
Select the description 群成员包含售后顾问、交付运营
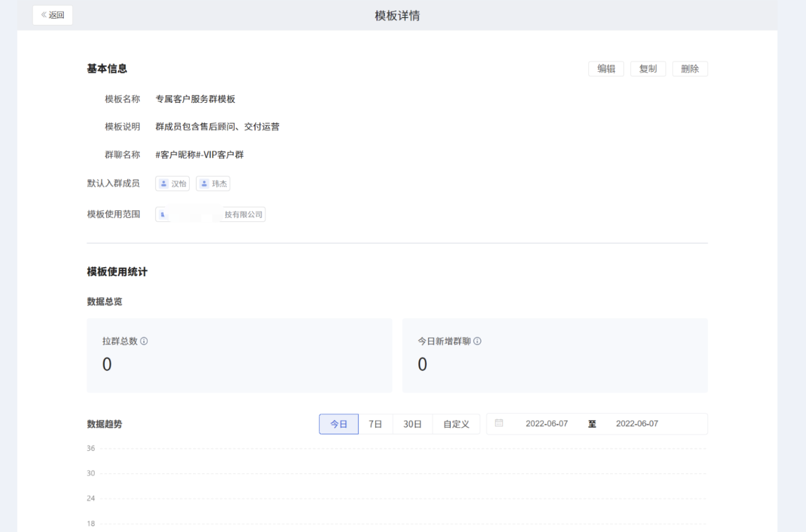pos(218,127)
